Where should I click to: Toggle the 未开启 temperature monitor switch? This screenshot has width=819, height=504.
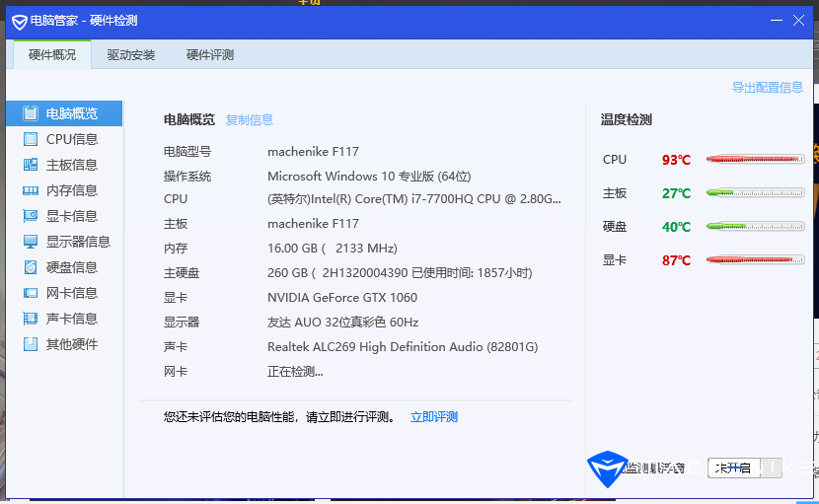[x=745, y=468]
